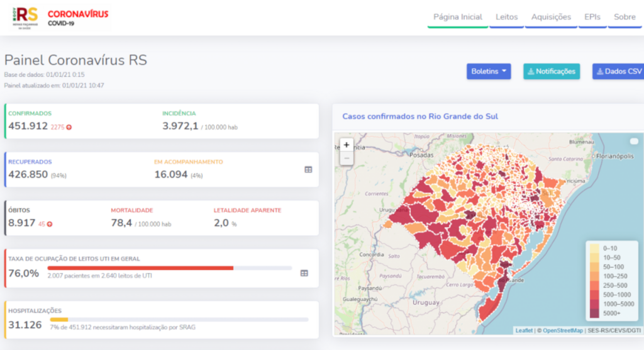Click the red plus icon beside 45
The height and width of the screenshot is (350, 644).
point(50,224)
